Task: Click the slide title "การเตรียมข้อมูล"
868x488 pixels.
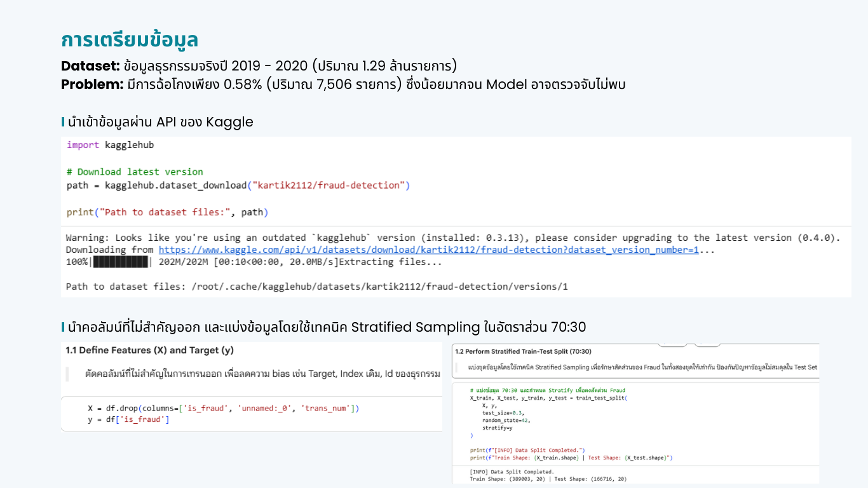Action: [x=130, y=40]
